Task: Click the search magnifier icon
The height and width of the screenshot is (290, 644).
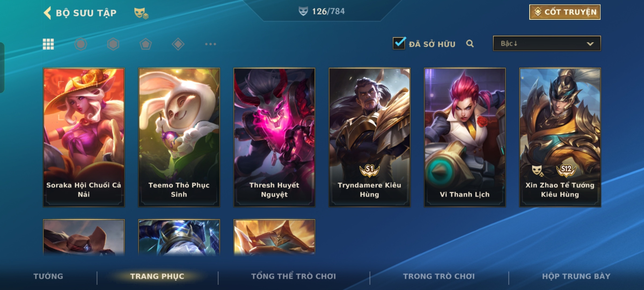Action: [470, 44]
